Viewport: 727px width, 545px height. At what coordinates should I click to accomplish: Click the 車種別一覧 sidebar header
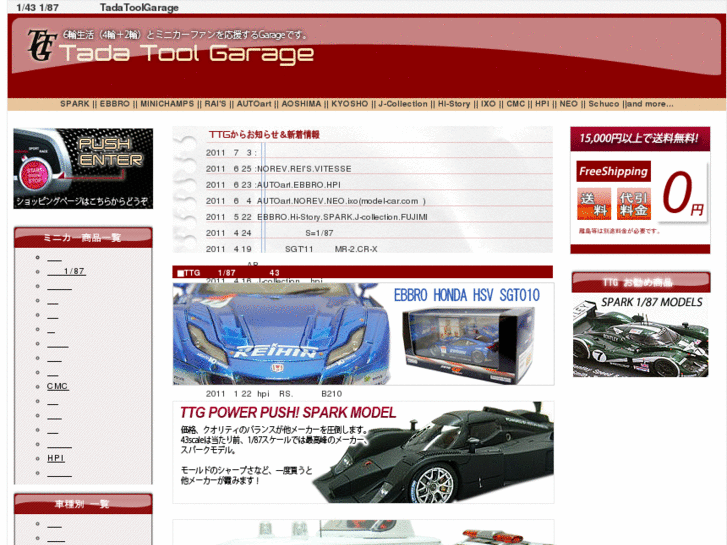coord(83,504)
